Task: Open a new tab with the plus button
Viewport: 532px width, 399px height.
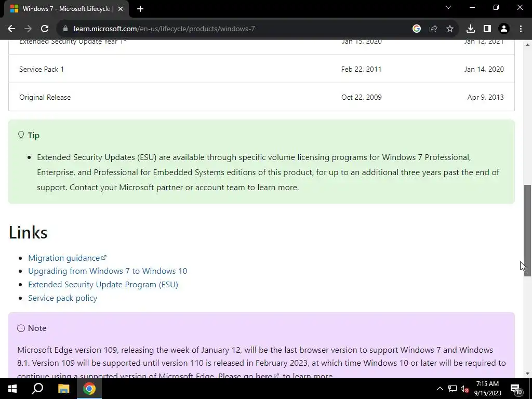Action: (x=140, y=9)
